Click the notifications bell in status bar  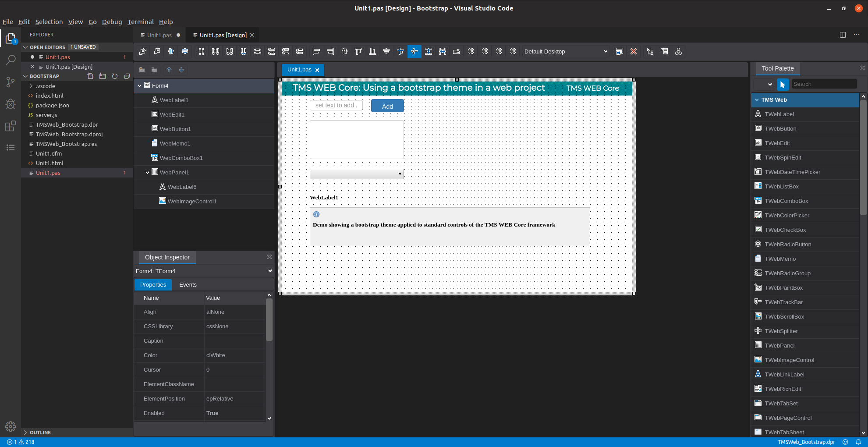coord(858,442)
